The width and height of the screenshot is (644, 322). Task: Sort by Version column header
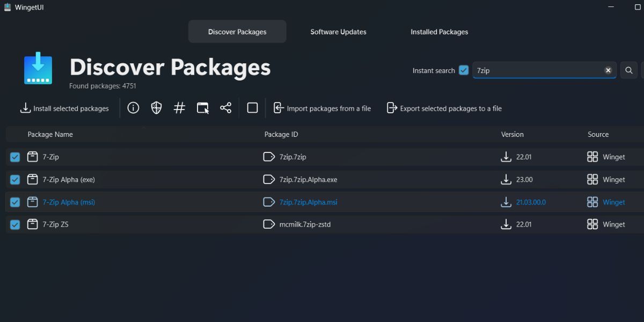512,134
